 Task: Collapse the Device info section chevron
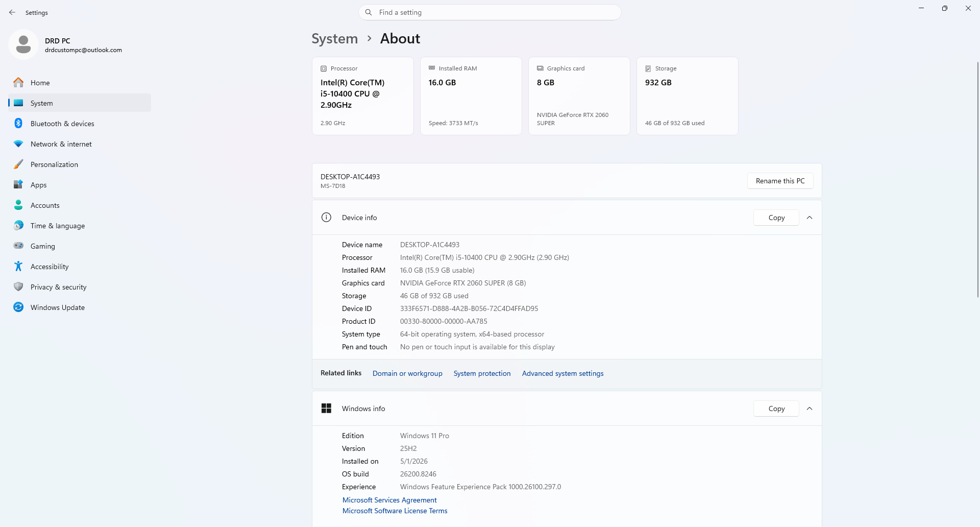coord(810,218)
